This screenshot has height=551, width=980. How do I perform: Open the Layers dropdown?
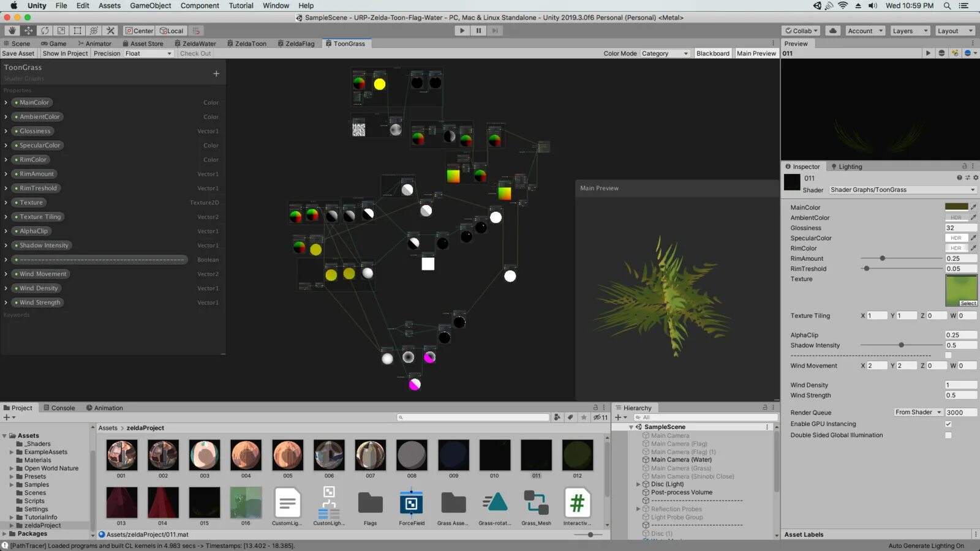[x=910, y=31]
